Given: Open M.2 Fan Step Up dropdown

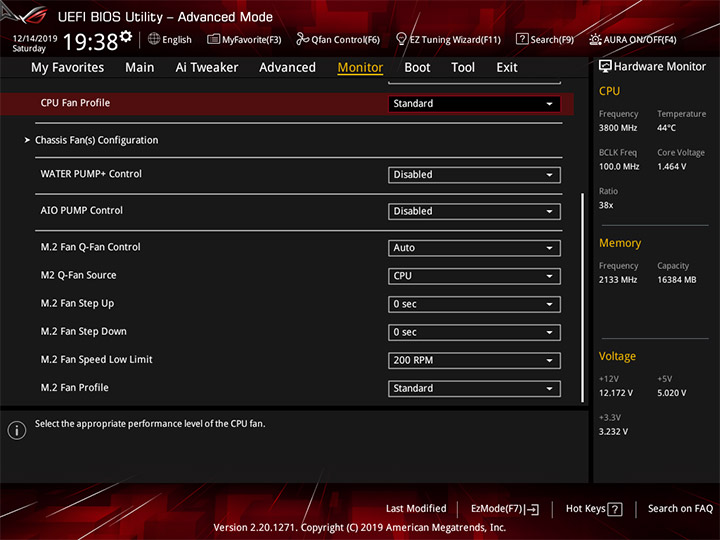Looking at the screenshot, I should pos(474,304).
